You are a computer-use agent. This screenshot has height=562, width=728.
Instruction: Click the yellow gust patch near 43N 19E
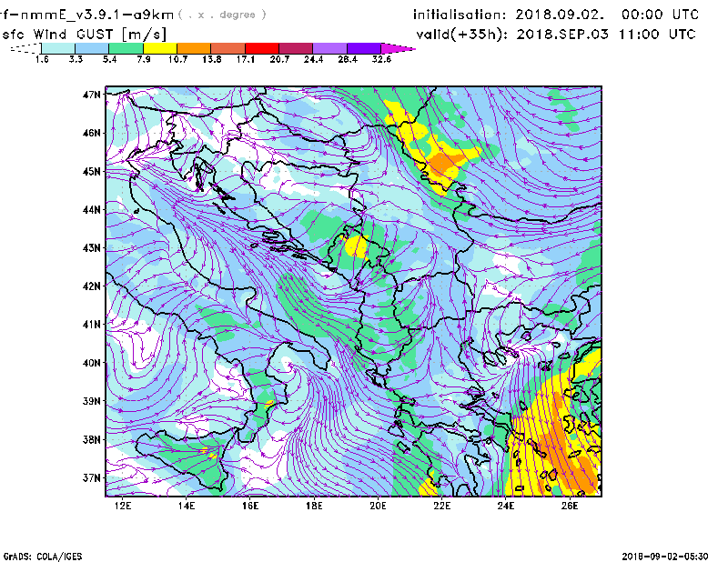tap(357, 246)
